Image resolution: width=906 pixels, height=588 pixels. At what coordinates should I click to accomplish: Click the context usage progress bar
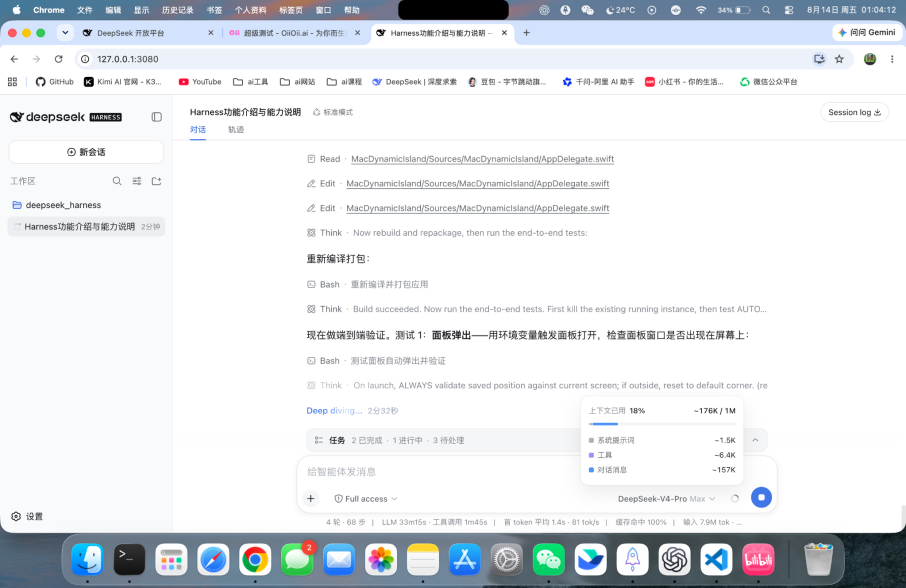click(x=662, y=424)
